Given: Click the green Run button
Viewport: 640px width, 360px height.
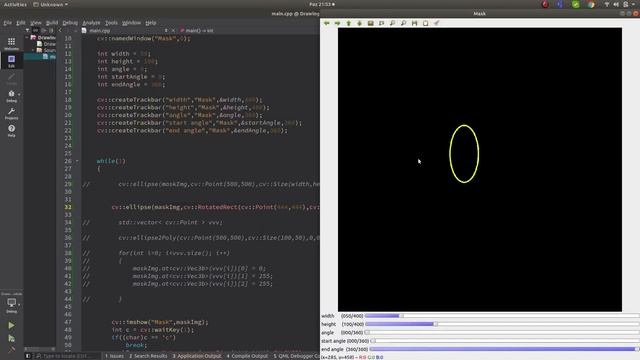Looking at the screenshot, I should coord(11,325).
